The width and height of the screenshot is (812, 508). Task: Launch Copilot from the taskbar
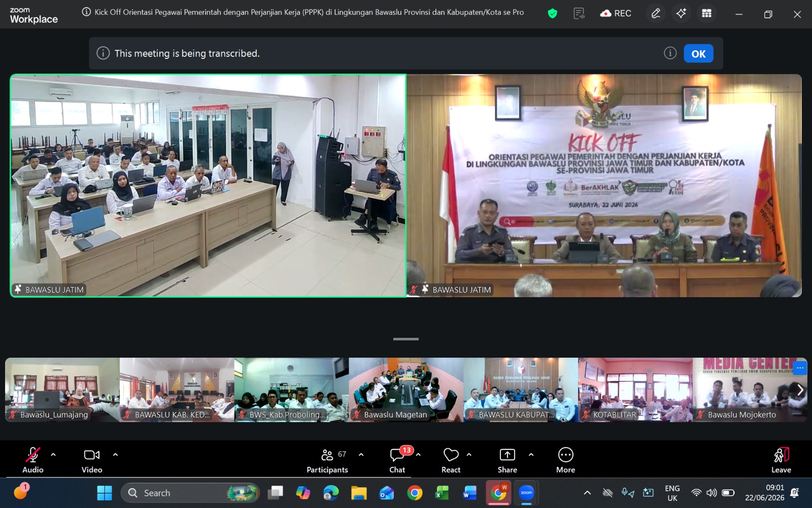pyautogui.click(x=303, y=493)
